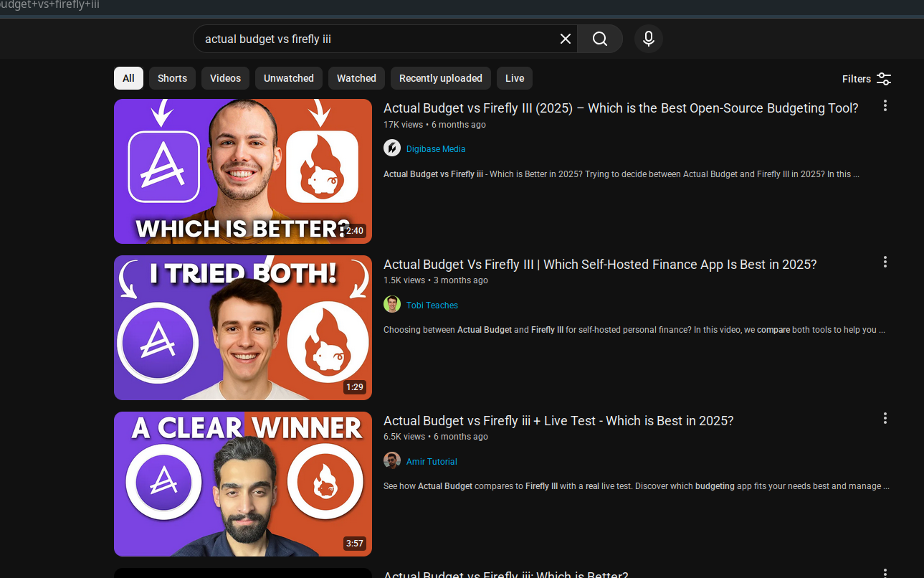
Task: Click the Tobi Teaches channel avatar
Action: tap(392, 305)
